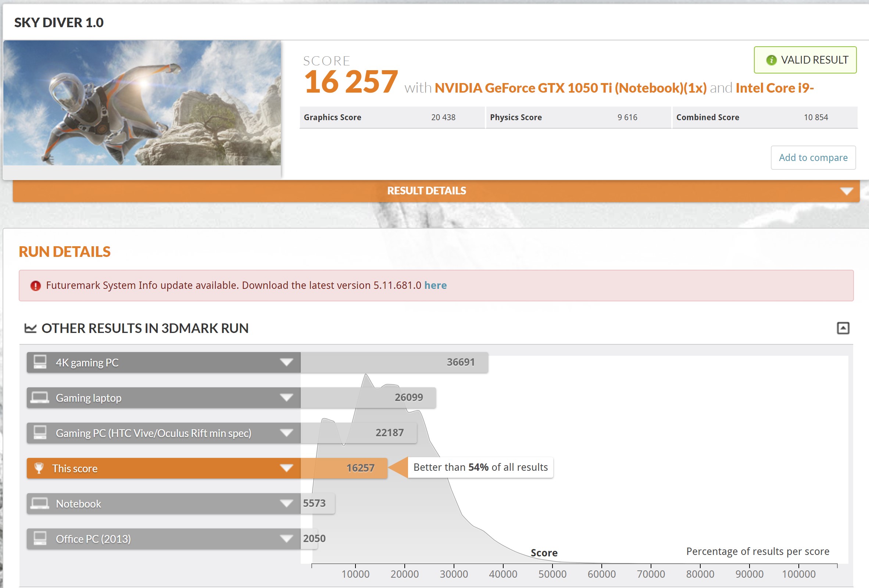Screen dimensions: 869x588
Task: Click the Notebook row label
Action: [79, 503]
